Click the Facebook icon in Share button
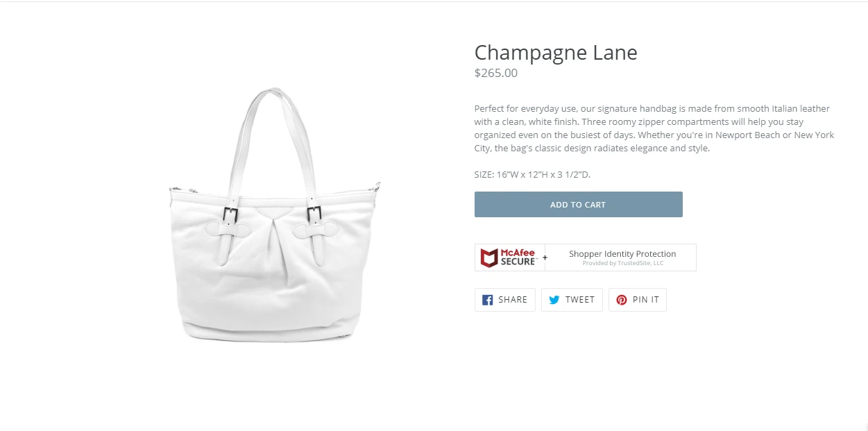This screenshot has height=431, width=868. [487, 300]
